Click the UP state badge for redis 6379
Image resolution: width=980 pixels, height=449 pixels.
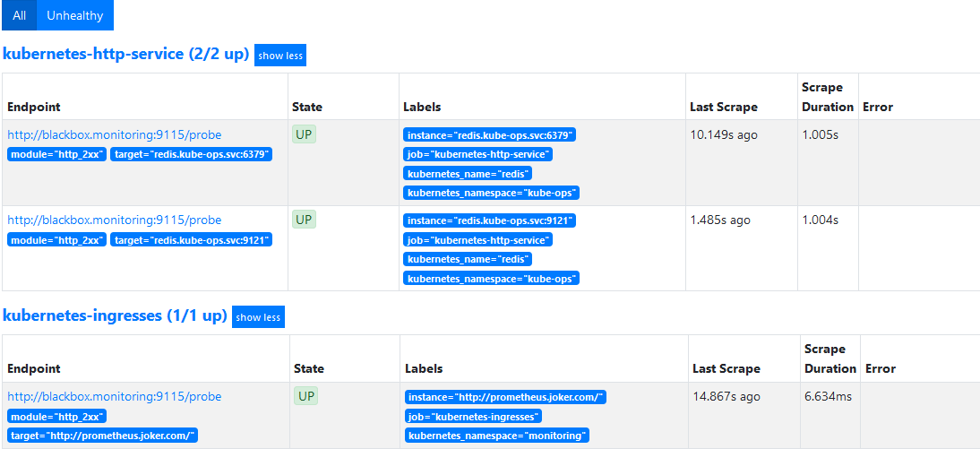click(x=304, y=134)
